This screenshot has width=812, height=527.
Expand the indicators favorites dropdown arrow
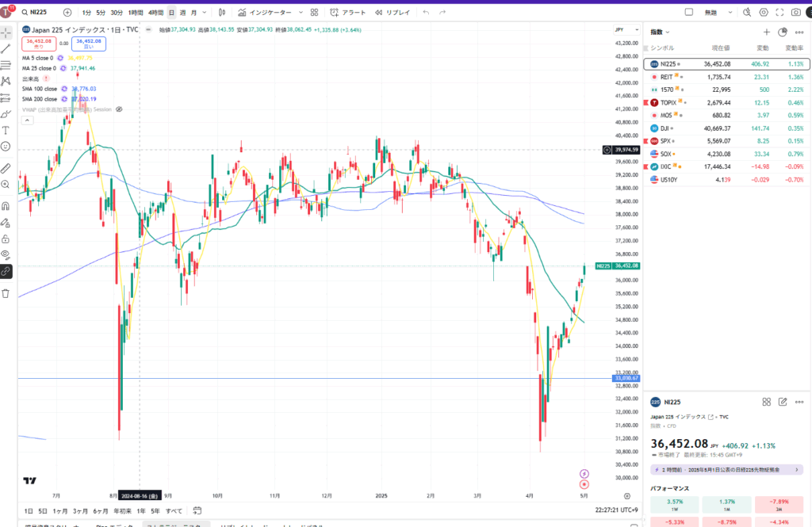(301, 13)
